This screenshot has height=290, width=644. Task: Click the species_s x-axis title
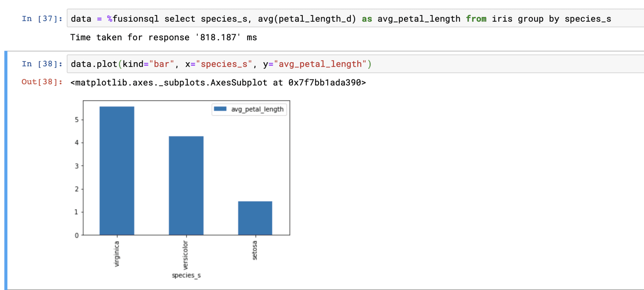click(x=186, y=275)
